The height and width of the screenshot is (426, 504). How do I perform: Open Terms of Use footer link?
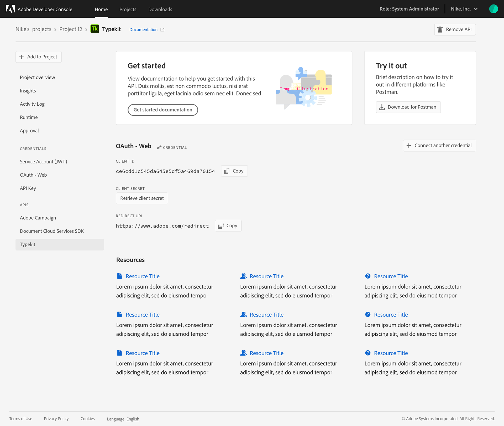coord(21,419)
